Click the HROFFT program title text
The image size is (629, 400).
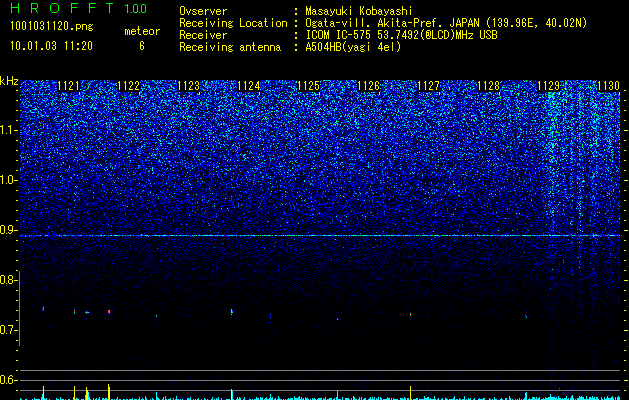pos(62,8)
